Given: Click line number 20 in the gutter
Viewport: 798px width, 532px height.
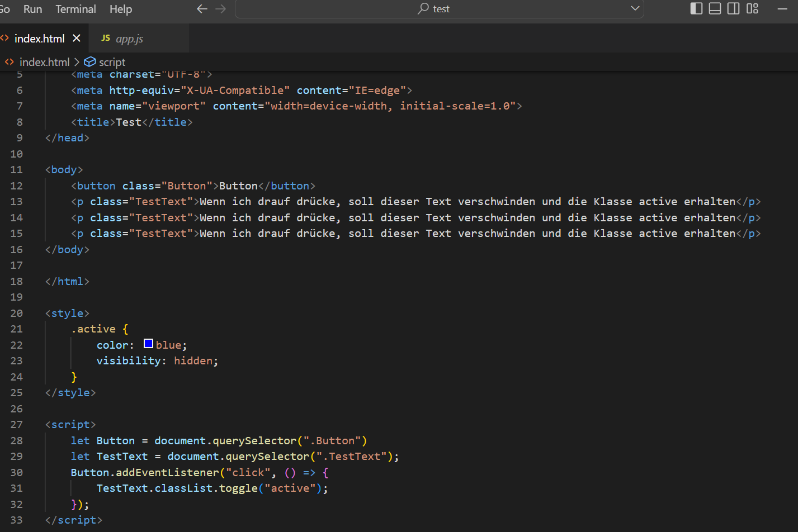Looking at the screenshot, I should point(17,313).
